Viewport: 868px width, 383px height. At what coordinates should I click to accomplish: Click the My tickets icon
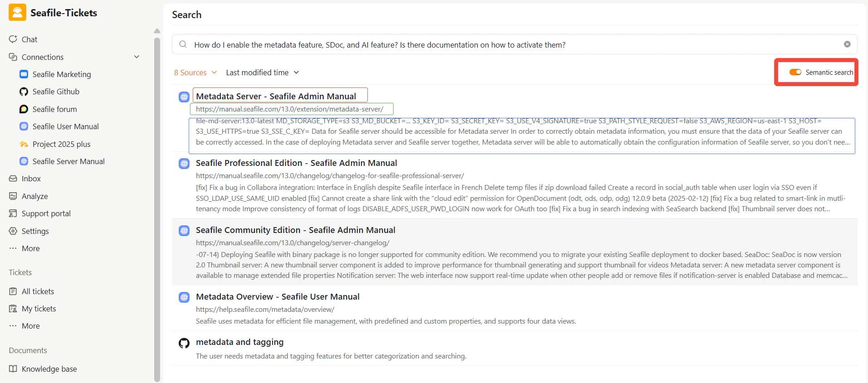tap(13, 309)
